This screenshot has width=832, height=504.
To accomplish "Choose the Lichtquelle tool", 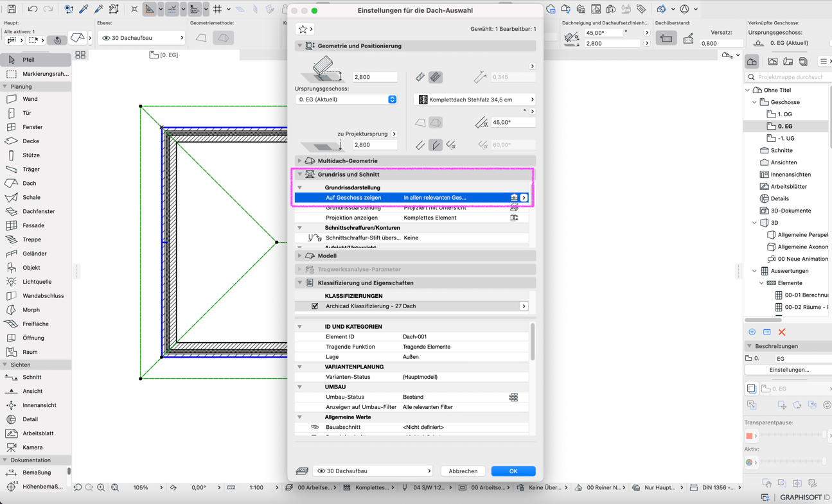I will click(35, 282).
